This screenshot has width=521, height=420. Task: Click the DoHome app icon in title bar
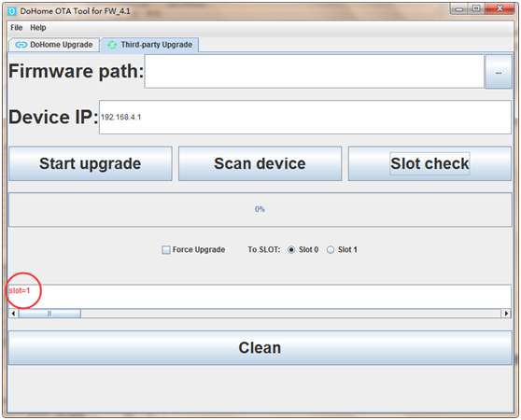tap(12, 11)
